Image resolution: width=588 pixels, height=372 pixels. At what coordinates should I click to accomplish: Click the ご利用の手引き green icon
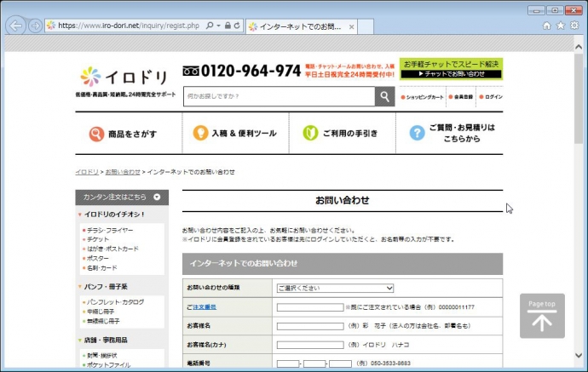pos(310,133)
